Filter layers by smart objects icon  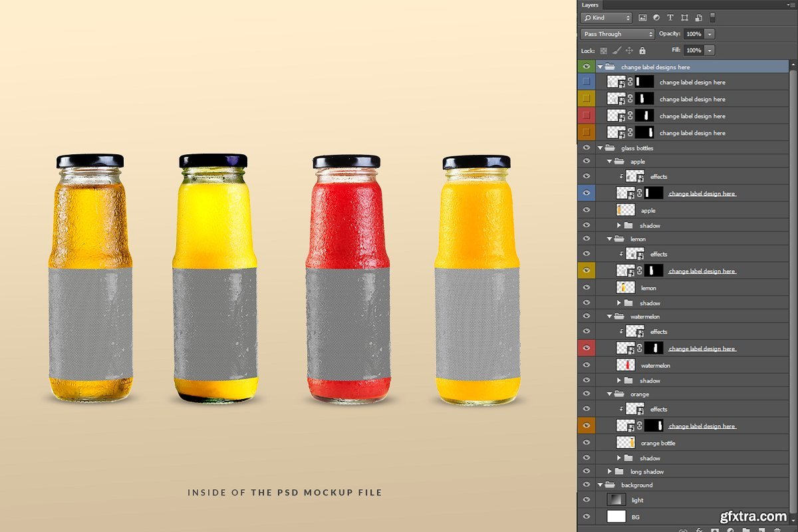click(x=698, y=18)
